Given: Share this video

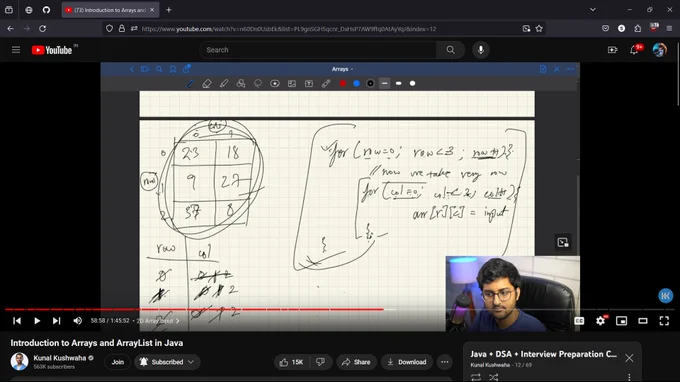Looking at the screenshot, I should 356,362.
